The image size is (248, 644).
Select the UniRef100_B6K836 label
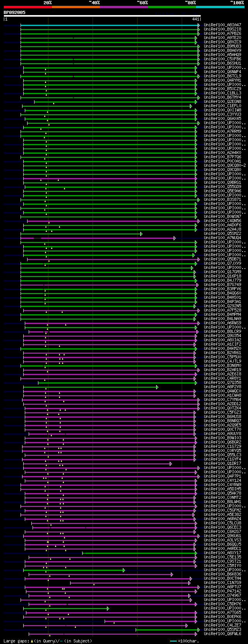[x=222, y=574]
